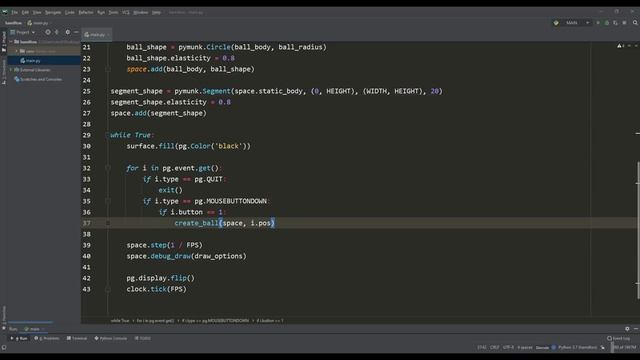
Task: Open the Help menu
Action: [x=156, y=12]
